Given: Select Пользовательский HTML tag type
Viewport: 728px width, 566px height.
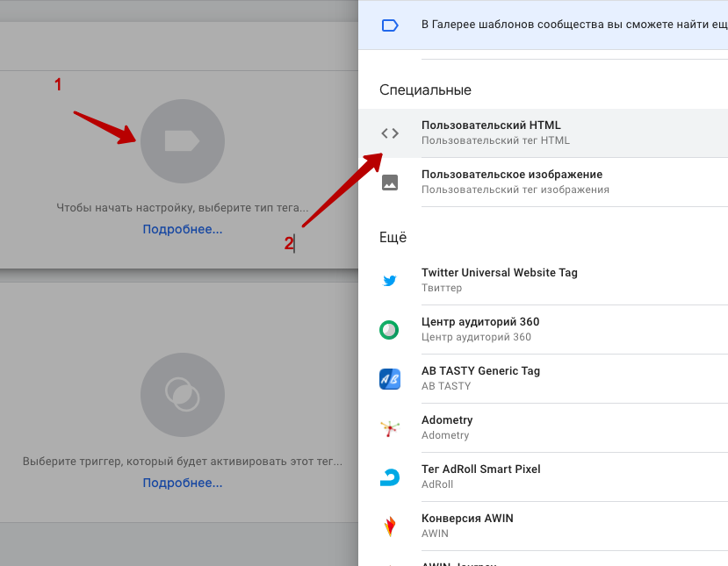Looking at the screenshot, I should click(491, 125).
